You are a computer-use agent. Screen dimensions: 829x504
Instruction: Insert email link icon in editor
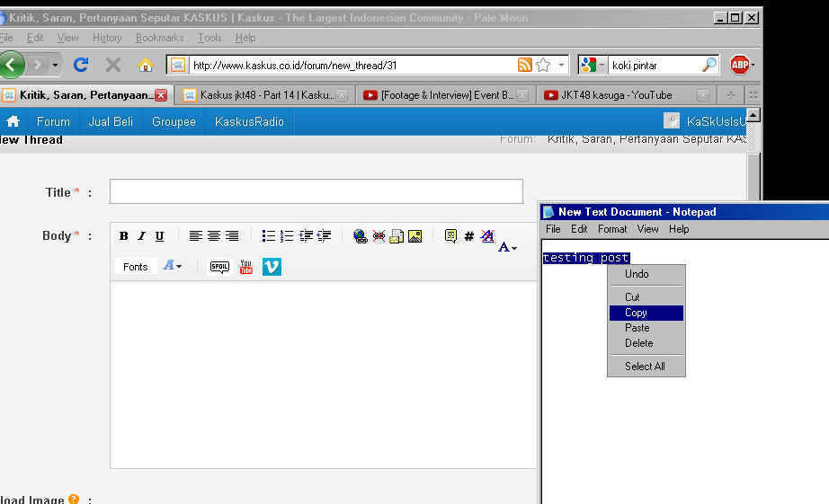pos(397,236)
